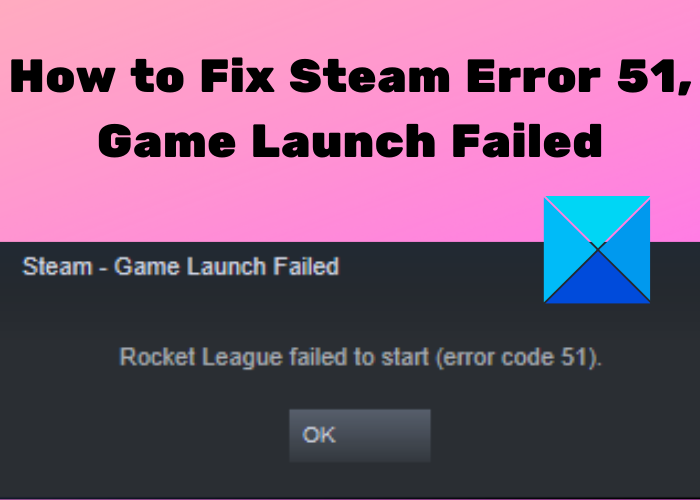Click the 'Error 51,' text in the headline
Viewport: 700px width, 500px height.
tap(579, 77)
